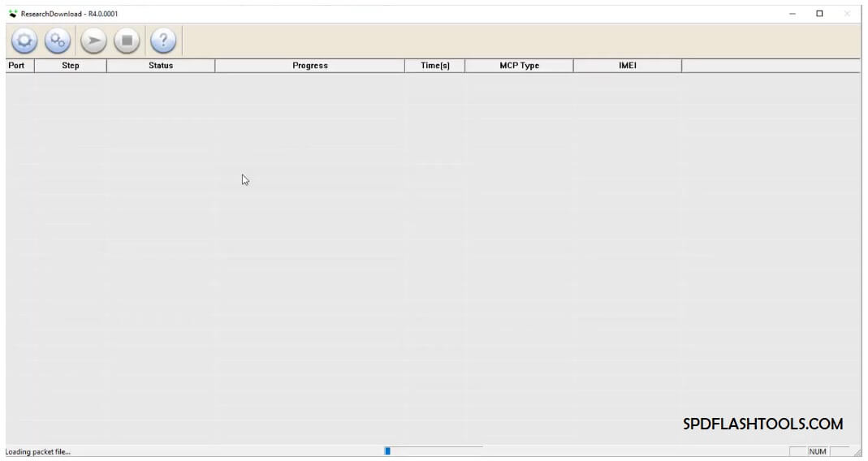
Task: Click the 'Loading packet file...' status text
Action: [38, 451]
